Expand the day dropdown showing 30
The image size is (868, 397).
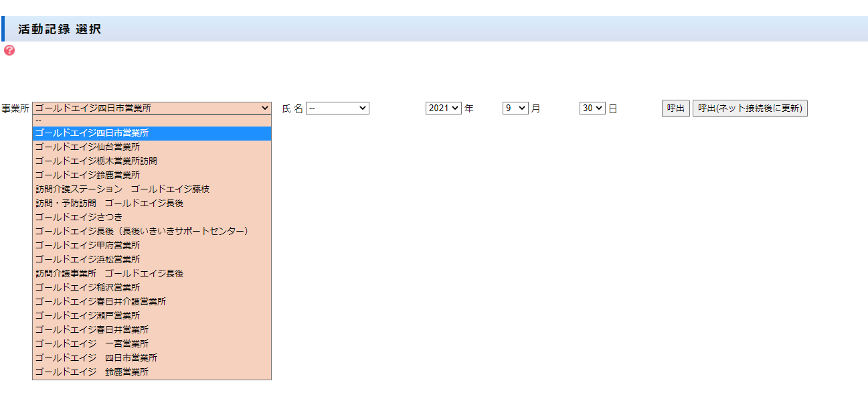point(592,108)
